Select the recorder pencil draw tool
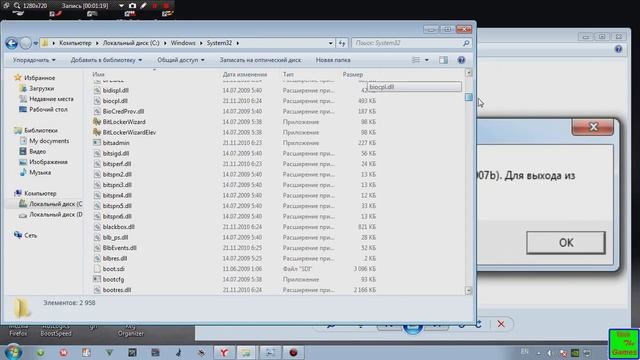 pos(143,6)
